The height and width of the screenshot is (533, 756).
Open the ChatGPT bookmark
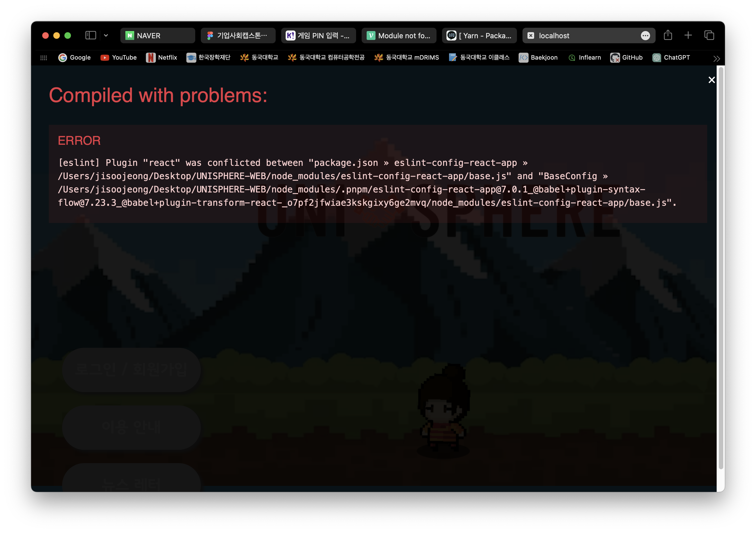(x=671, y=58)
